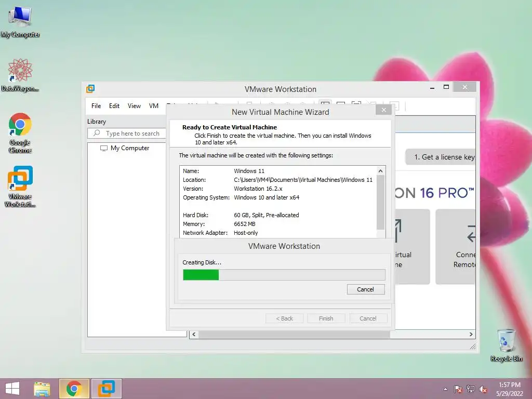Image resolution: width=532 pixels, height=399 pixels.
Task: Open the View menu
Action: pyautogui.click(x=134, y=106)
